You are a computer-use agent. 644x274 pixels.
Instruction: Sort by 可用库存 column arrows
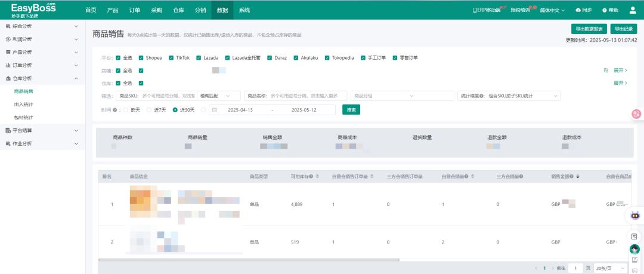(317, 177)
